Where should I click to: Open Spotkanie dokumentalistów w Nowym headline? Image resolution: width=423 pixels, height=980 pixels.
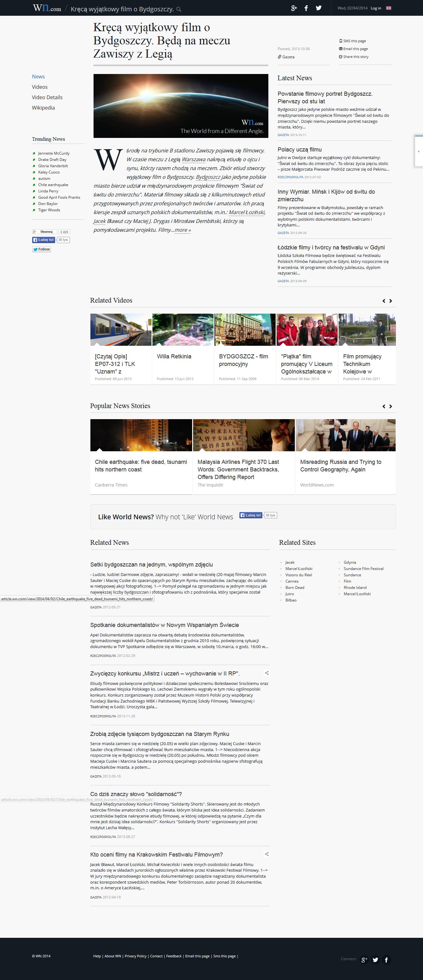(164, 625)
